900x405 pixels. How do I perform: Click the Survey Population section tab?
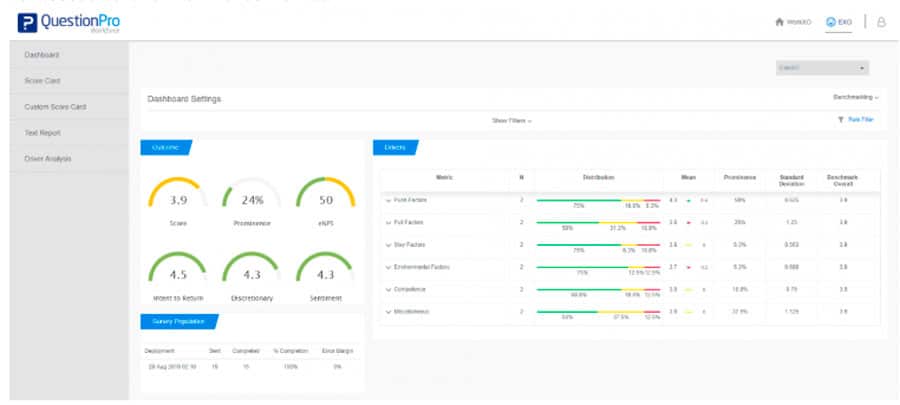coord(179,321)
